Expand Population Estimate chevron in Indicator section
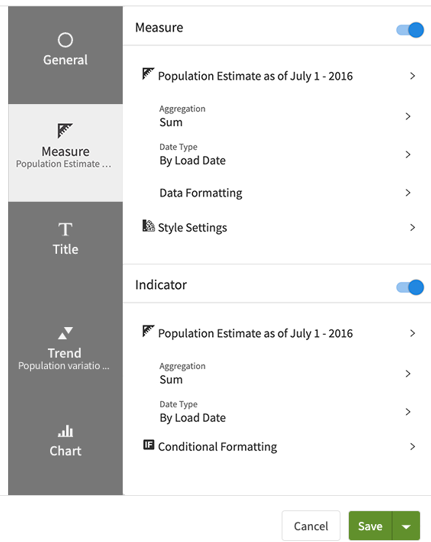Screen dimensions: 431x542 click(412, 333)
